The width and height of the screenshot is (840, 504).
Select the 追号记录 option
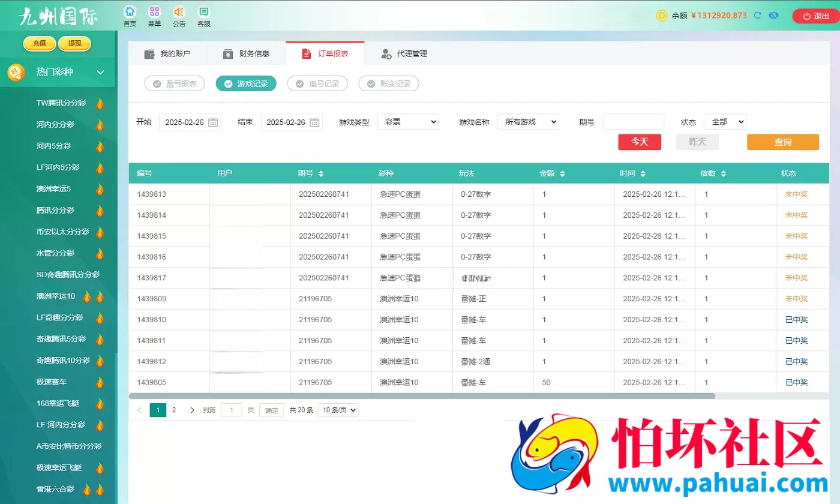(317, 83)
